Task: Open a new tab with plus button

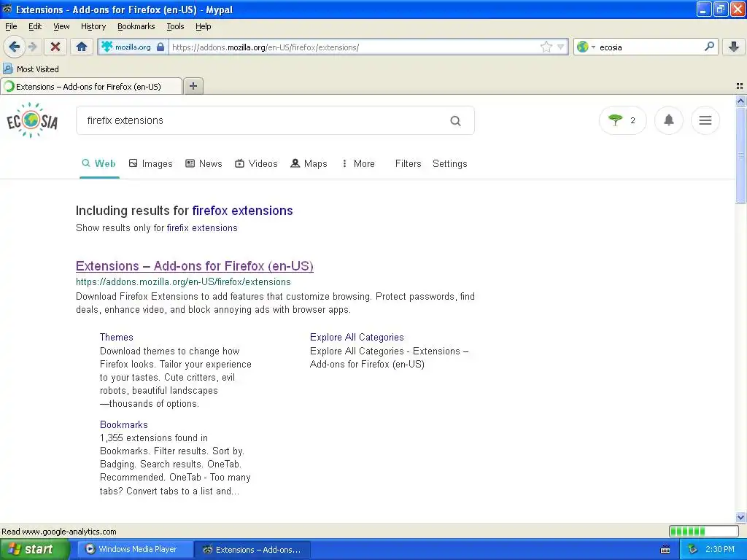Action: pyautogui.click(x=193, y=86)
